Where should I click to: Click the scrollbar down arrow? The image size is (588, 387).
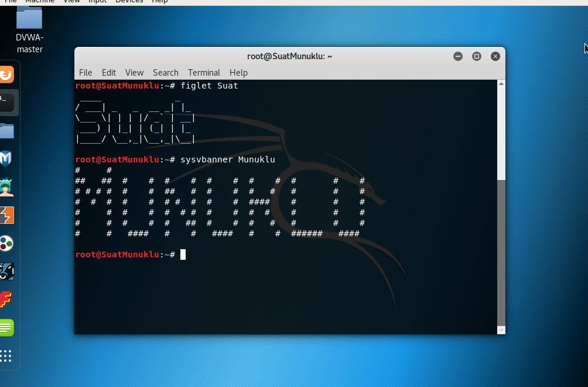pyautogui.click(x=501, y=330)
